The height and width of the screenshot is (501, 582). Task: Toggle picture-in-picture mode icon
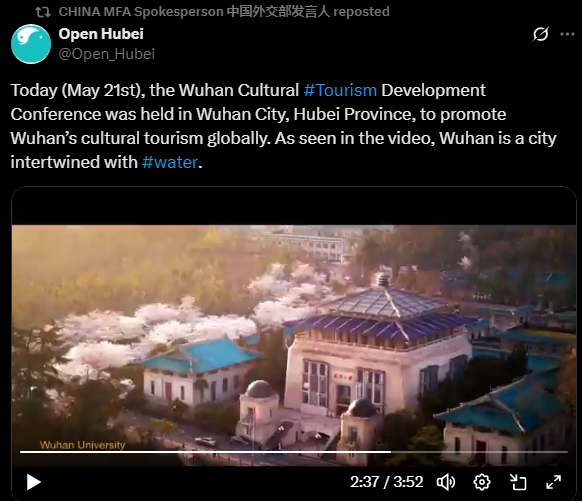[x=518, y=482]
